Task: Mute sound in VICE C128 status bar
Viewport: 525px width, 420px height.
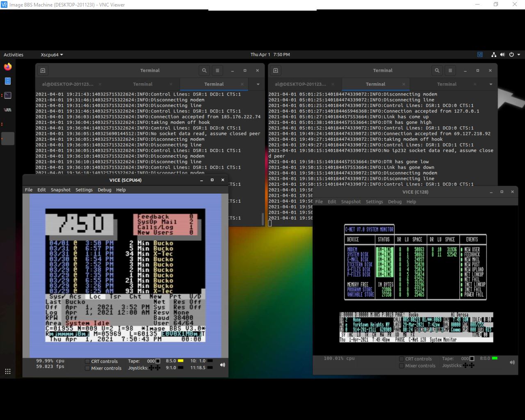Action: (x=512, y=362)
